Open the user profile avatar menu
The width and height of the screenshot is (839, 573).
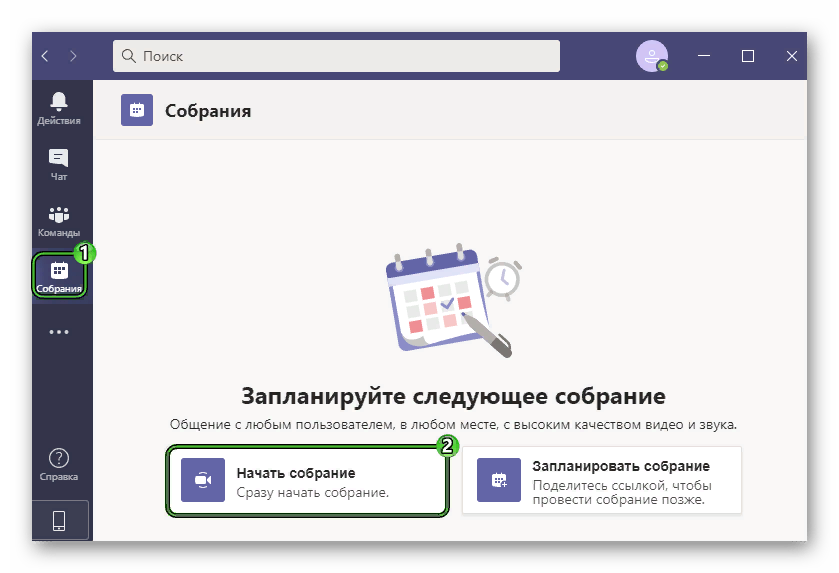pyautogui.click(x=651, y=56)
